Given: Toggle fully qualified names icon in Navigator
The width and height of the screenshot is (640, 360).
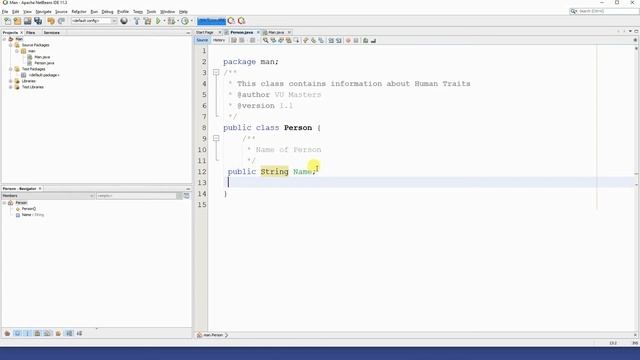Looking at the screenshot, I should 58,333.
